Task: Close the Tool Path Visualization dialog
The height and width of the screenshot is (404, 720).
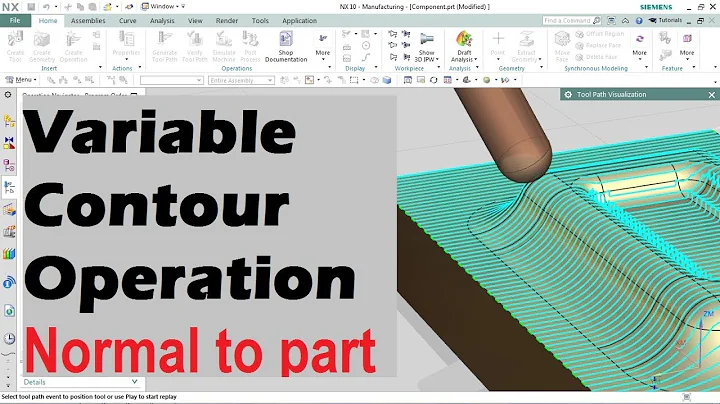Action: click(712, 95)
